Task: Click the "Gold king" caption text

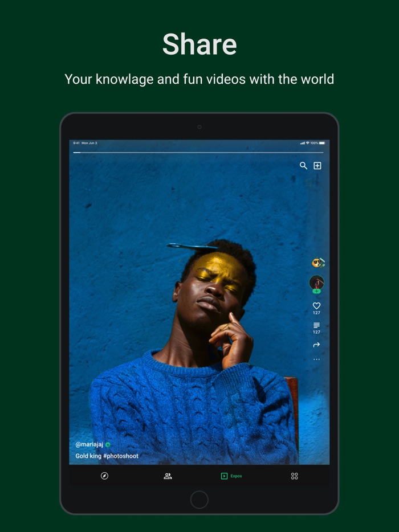Action: point(88,456)
